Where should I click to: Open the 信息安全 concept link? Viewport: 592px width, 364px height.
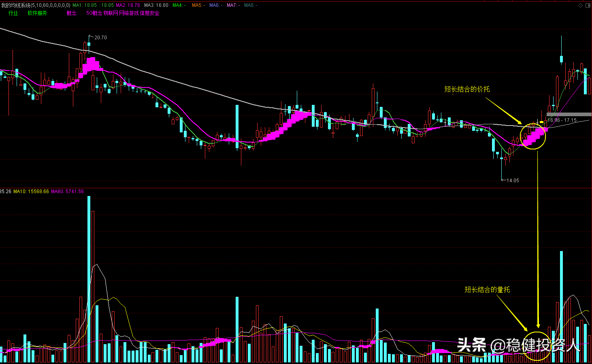point(149,13)
